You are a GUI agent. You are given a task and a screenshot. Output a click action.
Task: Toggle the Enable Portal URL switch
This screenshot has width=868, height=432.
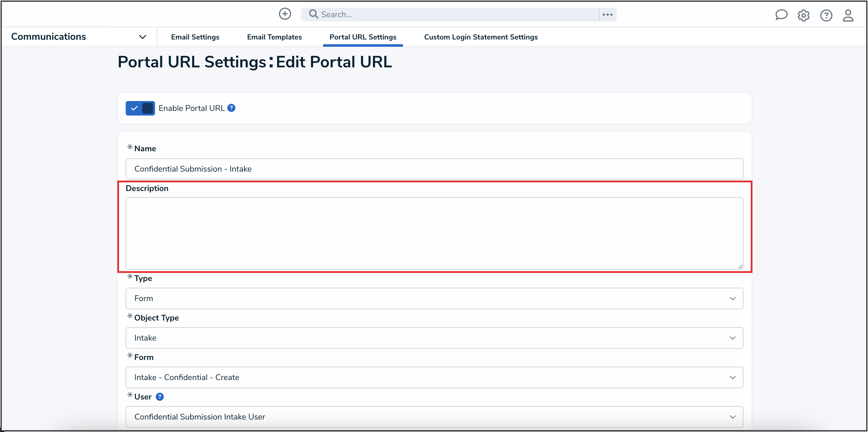click(x=140, y=108)
